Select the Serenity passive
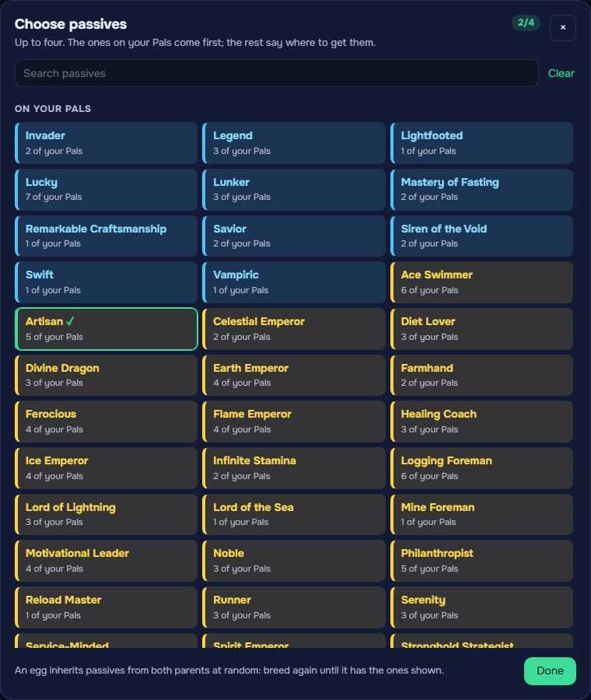 (481, 607)
